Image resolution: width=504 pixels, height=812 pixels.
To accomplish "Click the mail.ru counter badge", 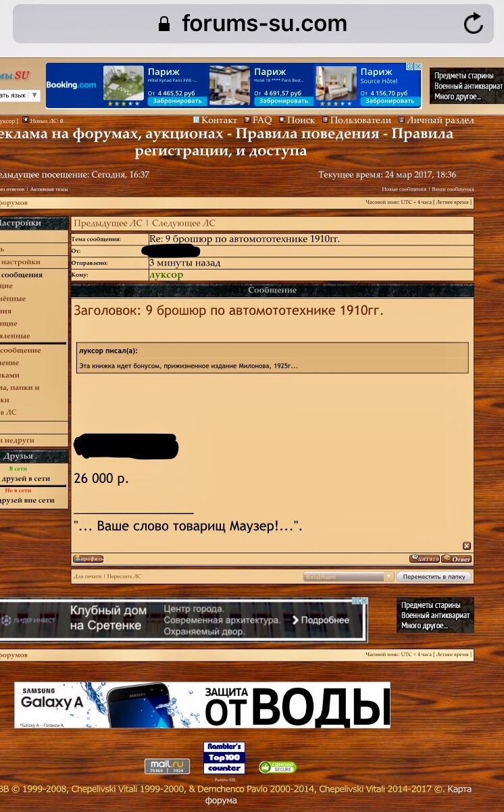I will 167,766.
